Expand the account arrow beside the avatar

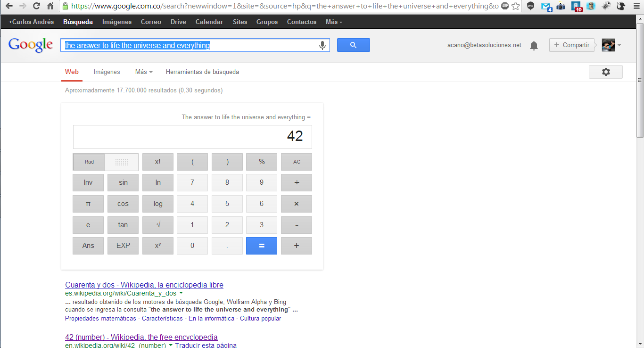click(x=619, y=45)
